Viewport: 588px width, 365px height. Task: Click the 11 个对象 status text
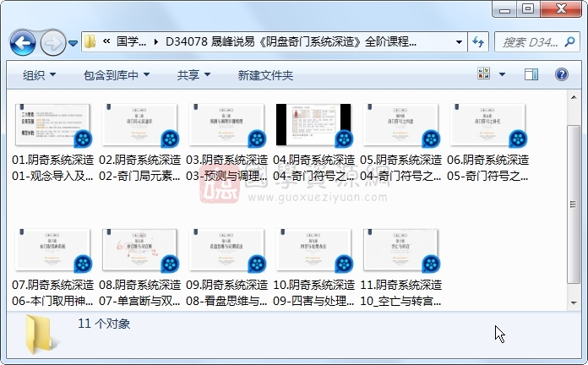click(x=104, y=324)
